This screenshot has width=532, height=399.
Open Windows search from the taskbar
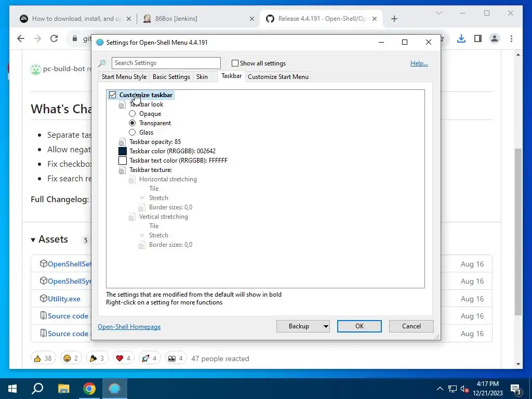point(37,389)
